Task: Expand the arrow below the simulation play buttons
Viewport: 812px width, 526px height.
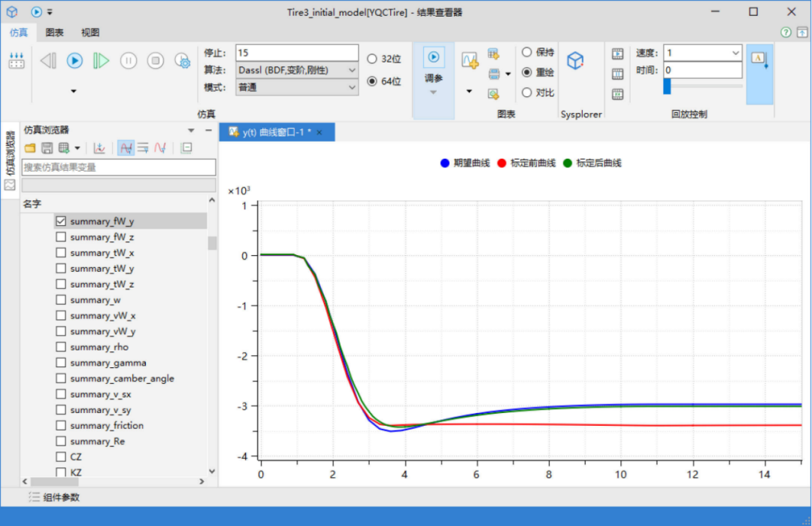Action: pyautogui.click(x=74, y=91)
